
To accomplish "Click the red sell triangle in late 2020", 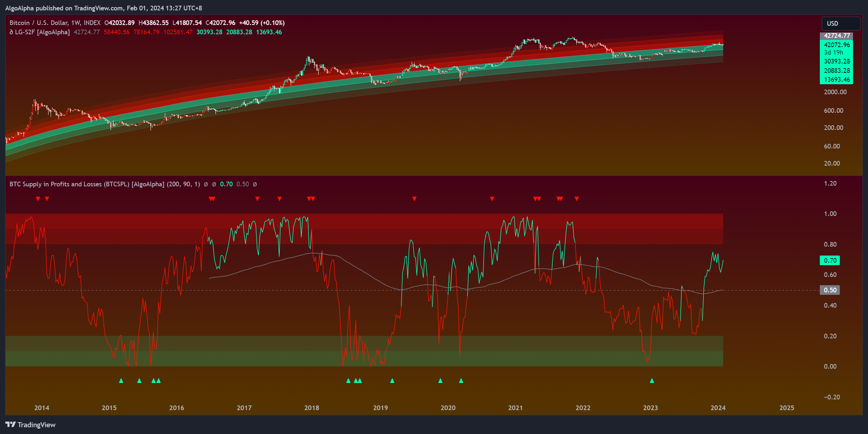I will tap(492, 199).
